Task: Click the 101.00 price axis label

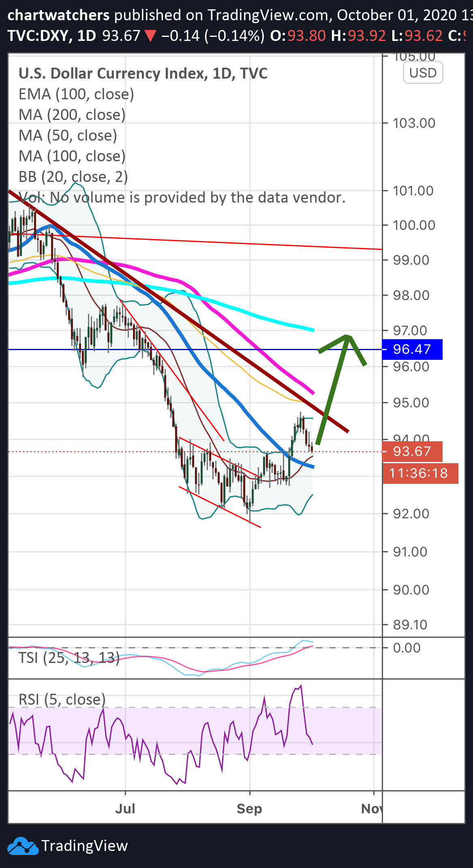Action: pos(413,190)
